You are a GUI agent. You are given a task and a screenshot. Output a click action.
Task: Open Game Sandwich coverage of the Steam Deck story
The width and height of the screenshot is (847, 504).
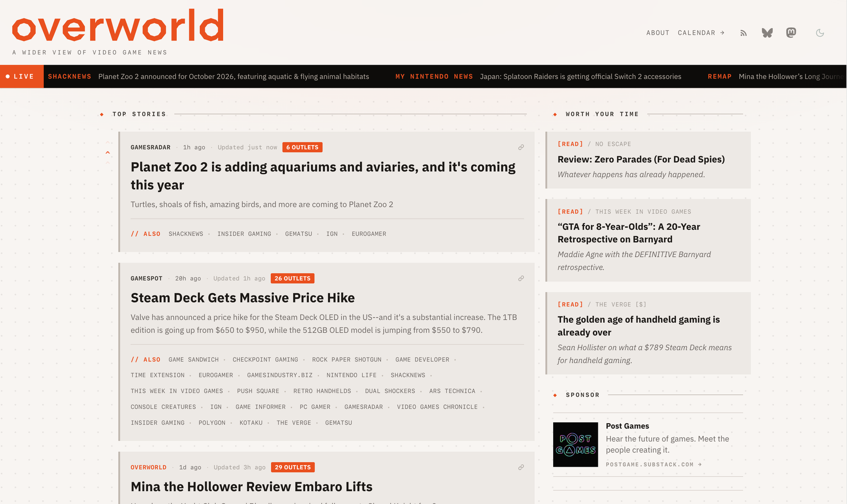click(x=193, y=359)
